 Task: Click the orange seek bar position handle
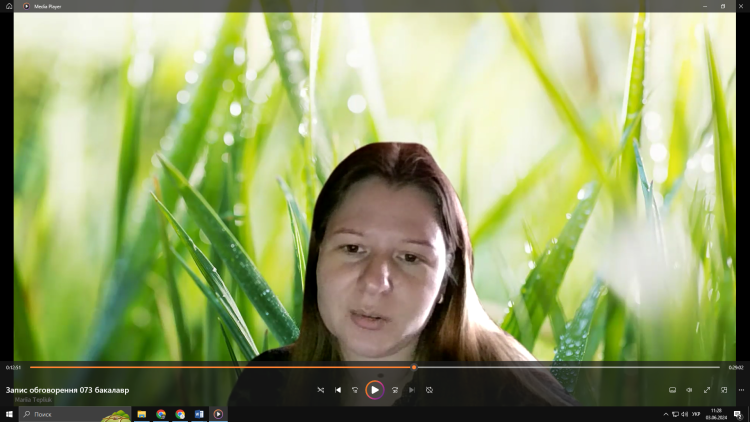pyautogui.click(x=414, y=367)
